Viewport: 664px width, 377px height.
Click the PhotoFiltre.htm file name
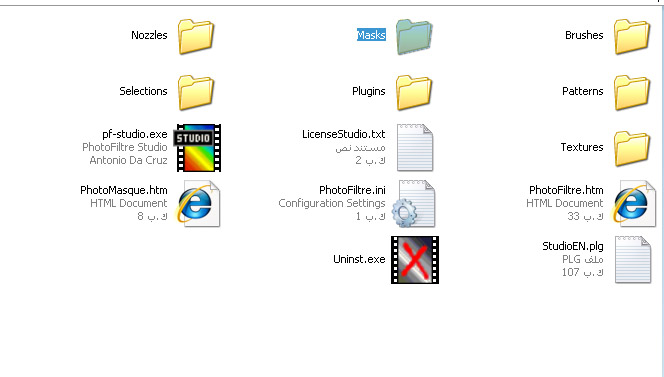tap(566, 190)
